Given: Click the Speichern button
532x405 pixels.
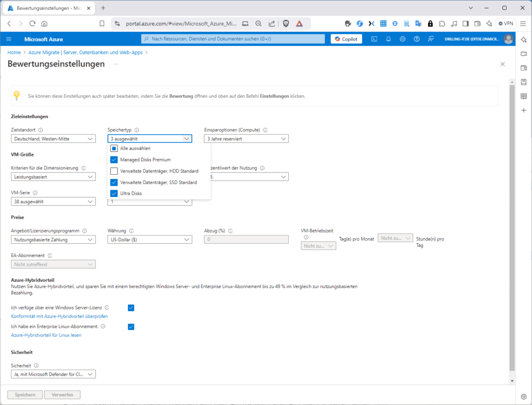Looking at the screenshot, I should pyautogui.click(x=25, y=395).
